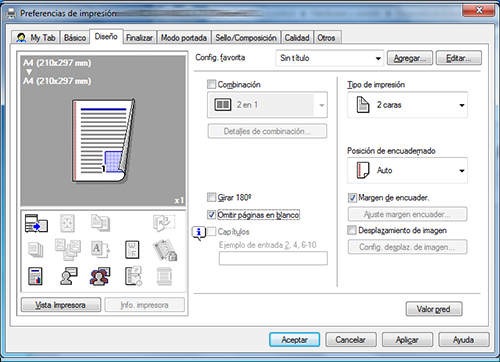Click the Editar... button
The image size is (500, 362).
pos(459,58)
